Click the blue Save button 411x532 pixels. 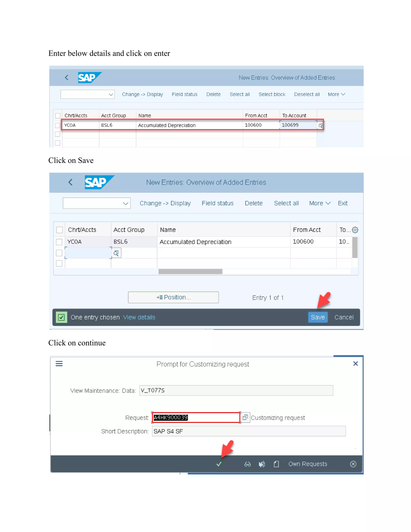[318, 317]
